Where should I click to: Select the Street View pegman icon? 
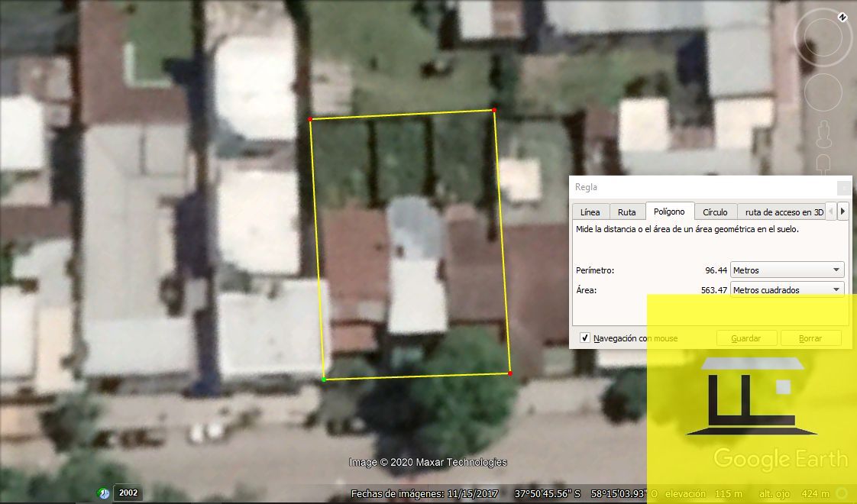pyautogui.click(x=823, y=134)
